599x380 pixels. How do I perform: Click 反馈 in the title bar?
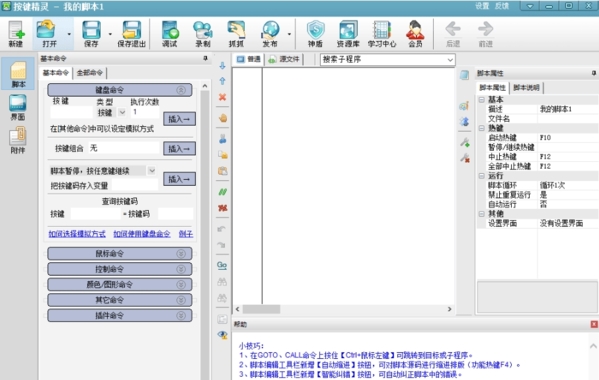tap(502, 6)
